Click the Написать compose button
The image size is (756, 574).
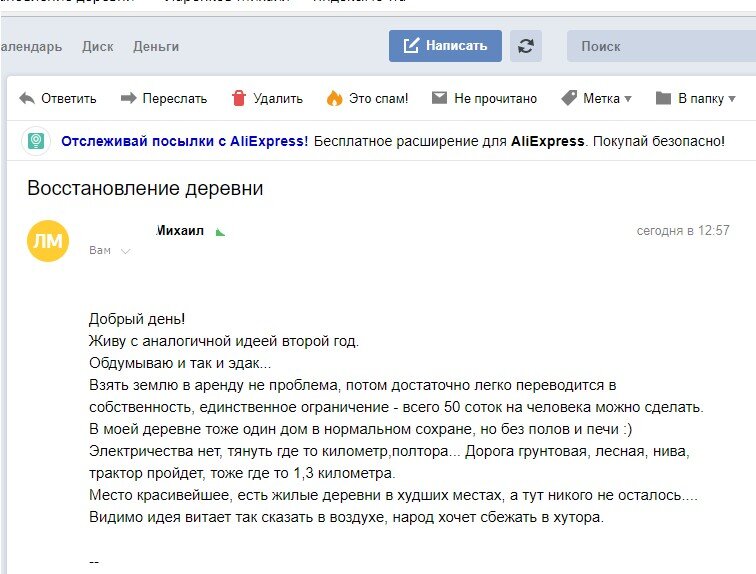445,46
